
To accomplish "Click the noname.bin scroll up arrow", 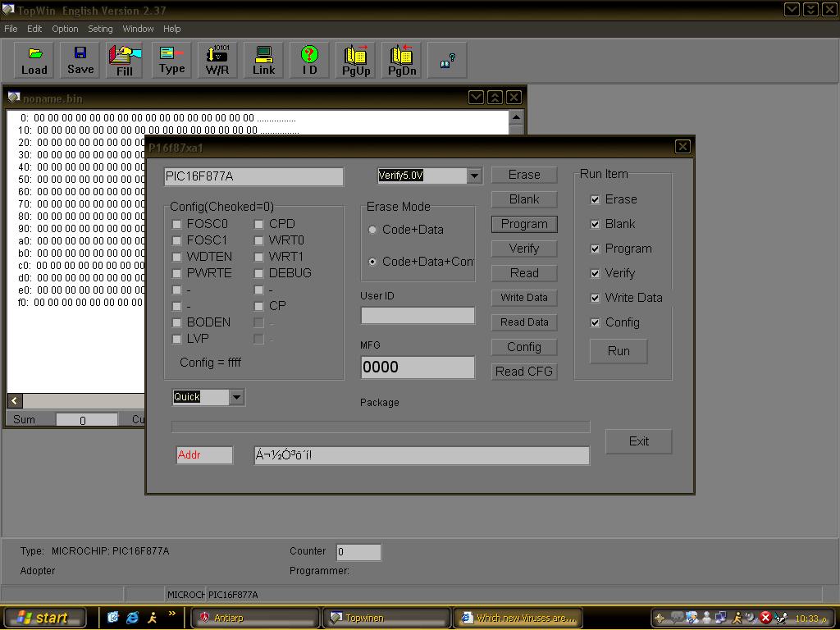I will click(x=515, y=117).
